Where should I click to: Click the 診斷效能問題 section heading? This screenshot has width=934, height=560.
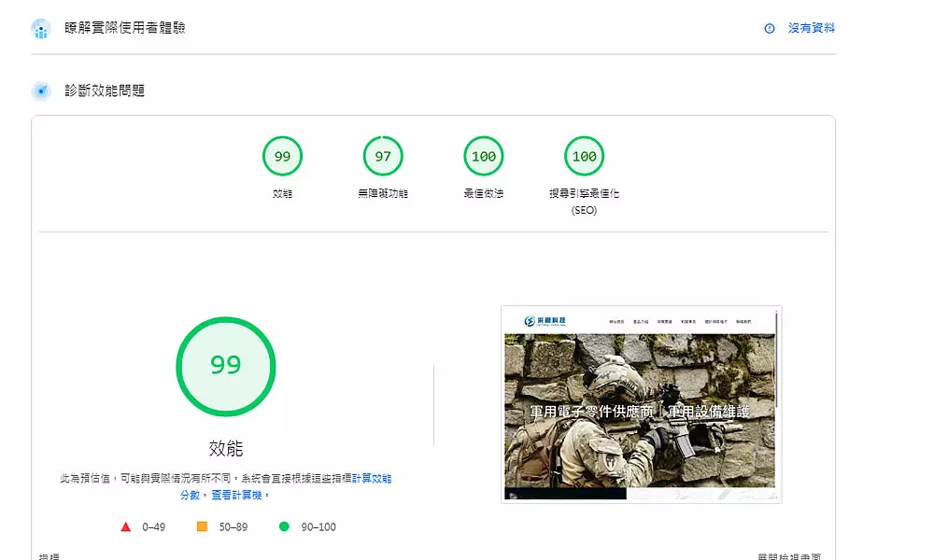(x=105, y=91)
